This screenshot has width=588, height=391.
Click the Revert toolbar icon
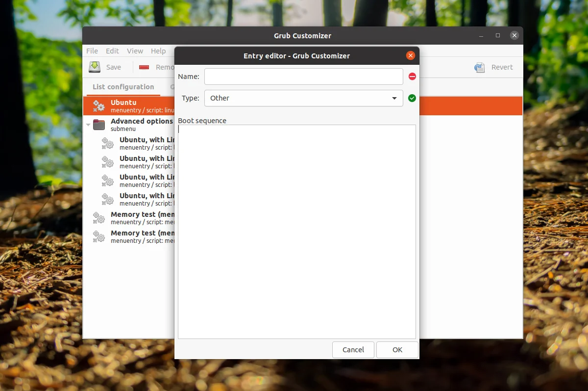[x=480, y=67]
